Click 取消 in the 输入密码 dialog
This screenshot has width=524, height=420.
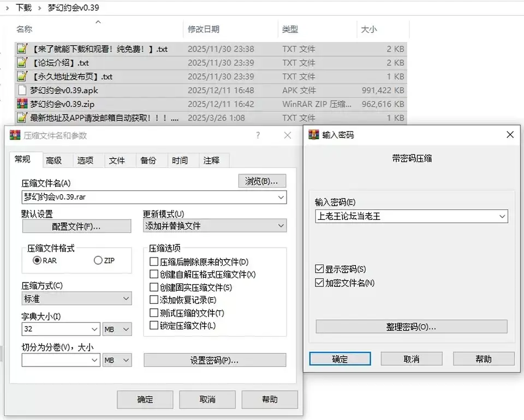click(x=412, y=359)
